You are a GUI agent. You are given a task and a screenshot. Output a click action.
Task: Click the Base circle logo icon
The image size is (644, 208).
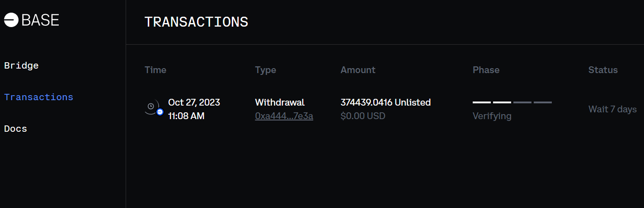(x=11, y=20)
